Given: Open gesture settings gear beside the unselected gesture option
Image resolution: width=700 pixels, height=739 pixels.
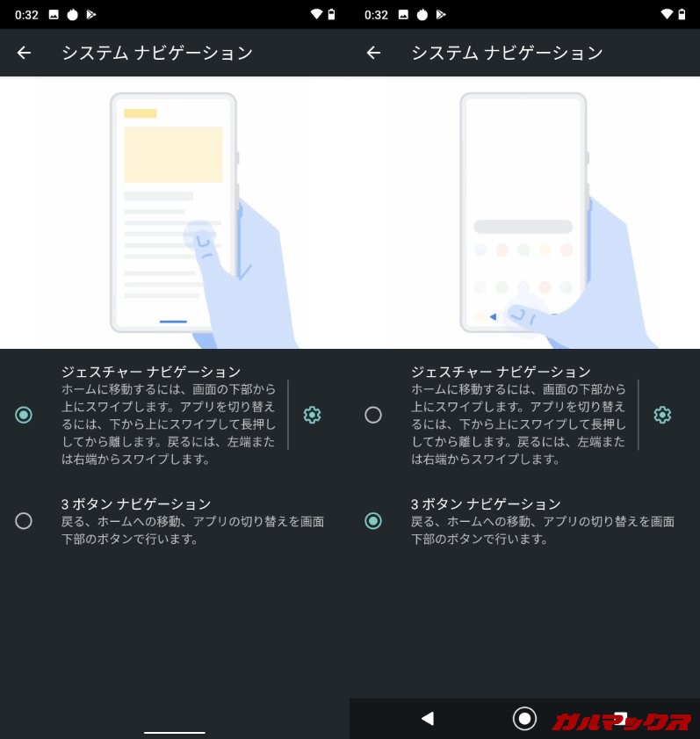Looking at the screenshot, I should (662, 415).
